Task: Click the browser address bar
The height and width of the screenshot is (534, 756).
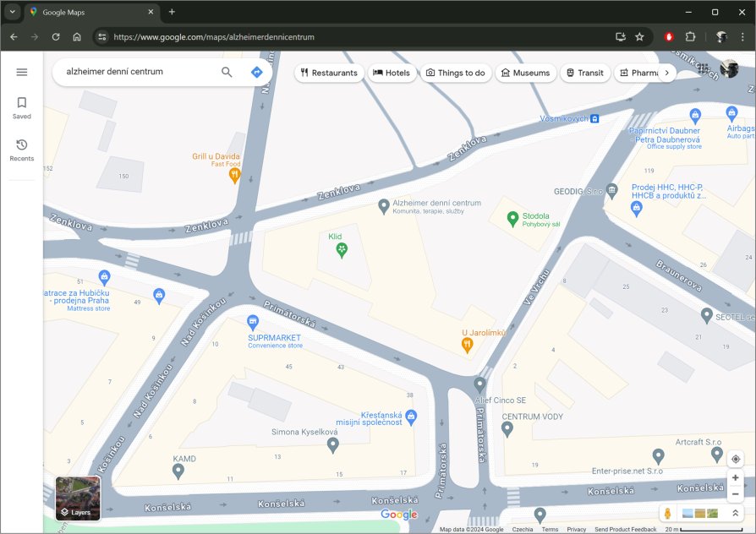Action: (357, 37)
